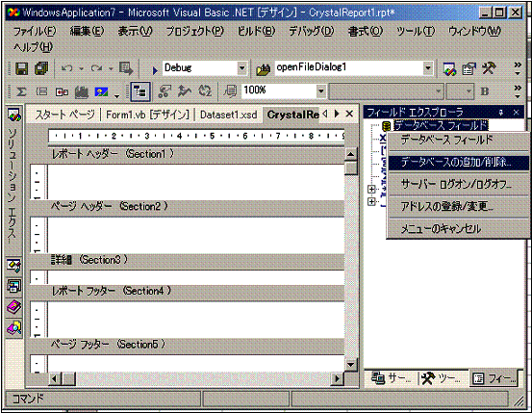
Task: Open the 100% zoom dropdown
Action: pyautogui.click(x=321, y=91)
